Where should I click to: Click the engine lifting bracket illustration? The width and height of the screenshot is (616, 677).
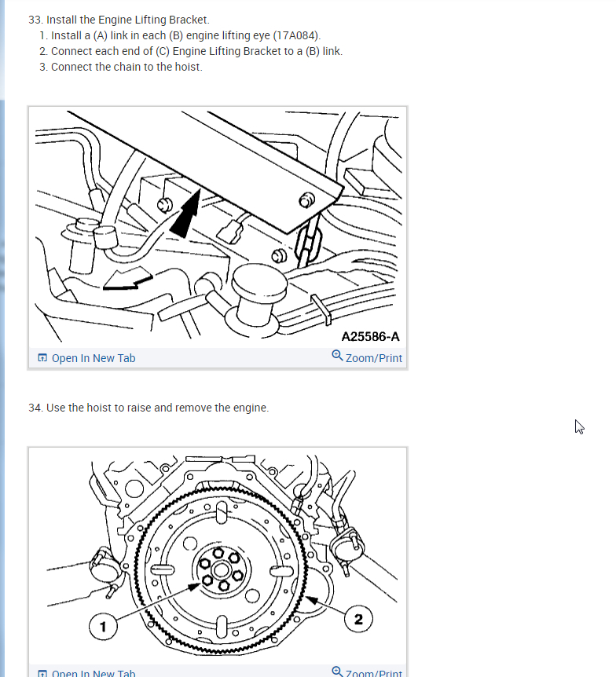[218, 227]
